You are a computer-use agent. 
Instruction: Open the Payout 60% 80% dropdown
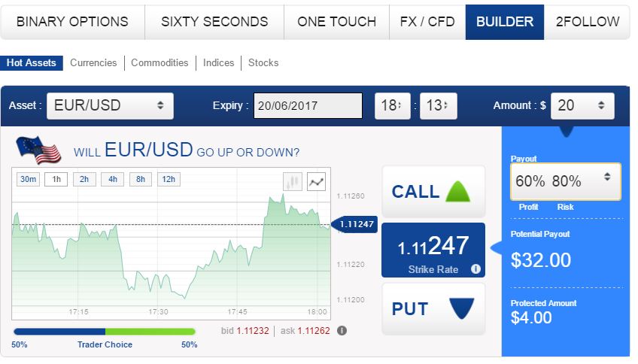tap(566, 181)
